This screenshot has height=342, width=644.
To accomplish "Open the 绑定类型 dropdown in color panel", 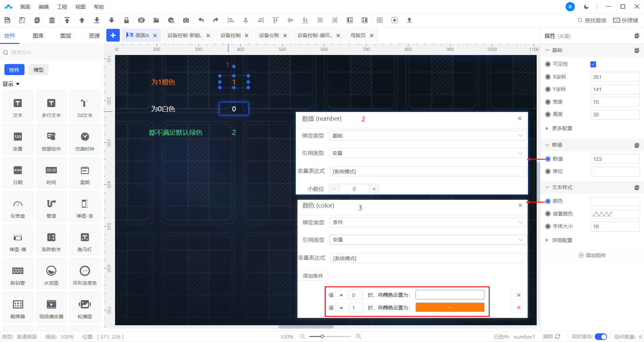I will 428,222.
